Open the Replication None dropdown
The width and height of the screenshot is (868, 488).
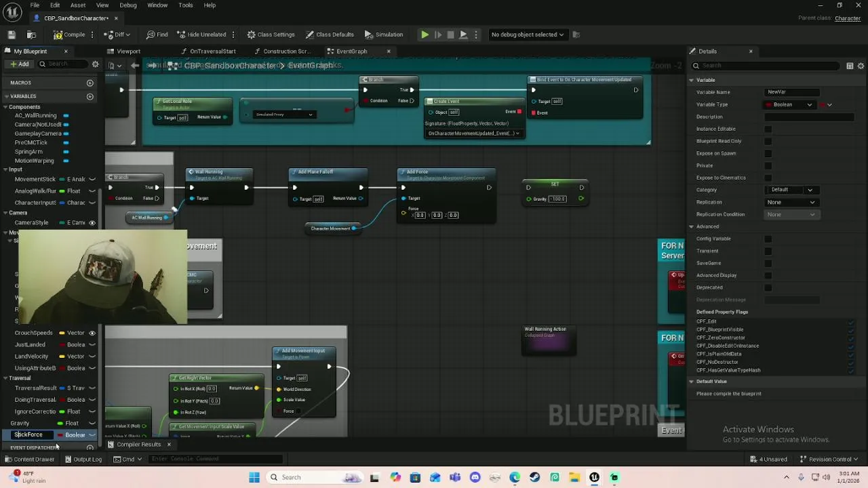pos(791,202)
